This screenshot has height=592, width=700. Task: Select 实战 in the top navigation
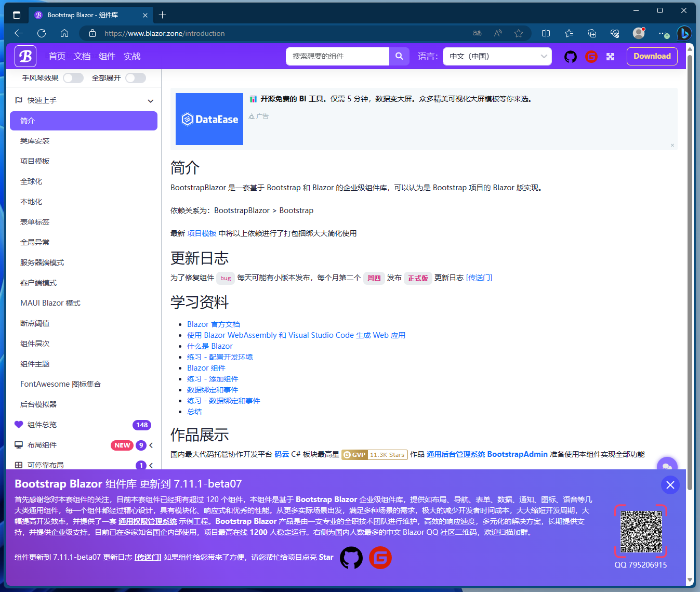[131, 56]
